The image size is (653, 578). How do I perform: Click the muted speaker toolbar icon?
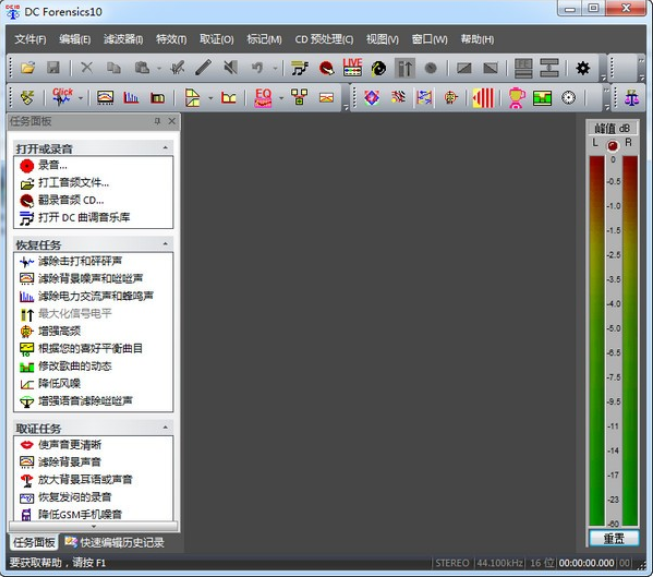[x=231, y=68]
